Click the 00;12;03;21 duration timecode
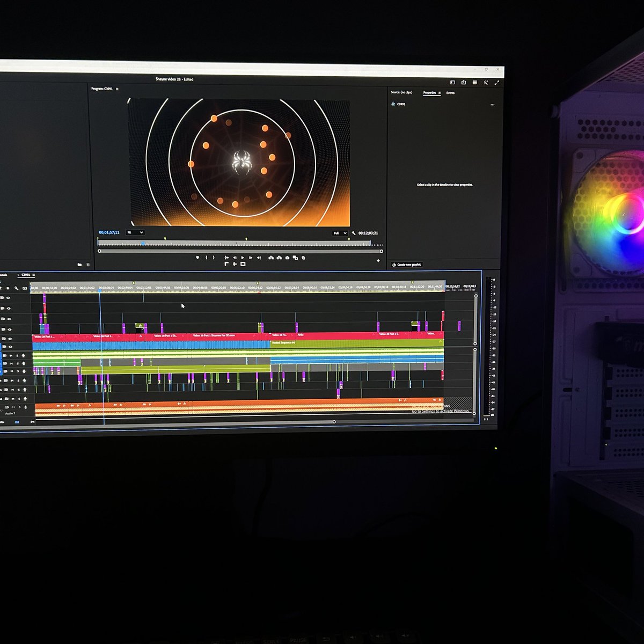This screenshot has width=644, height=644. point(368,233)
